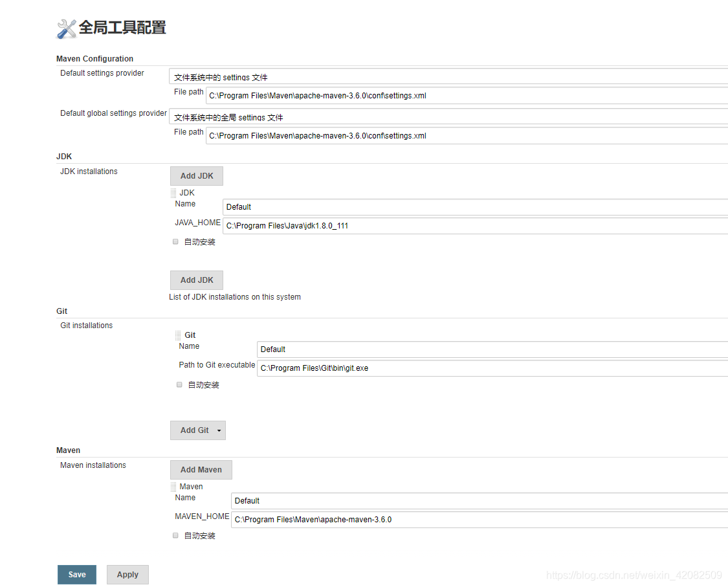Screen dimensions: 728x587
Task: Click the wrench and screwdriver tools icon
Action: 67,28
